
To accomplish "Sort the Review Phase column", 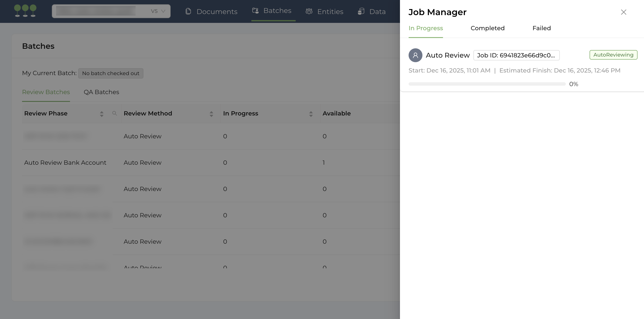I will pos(102,114).
